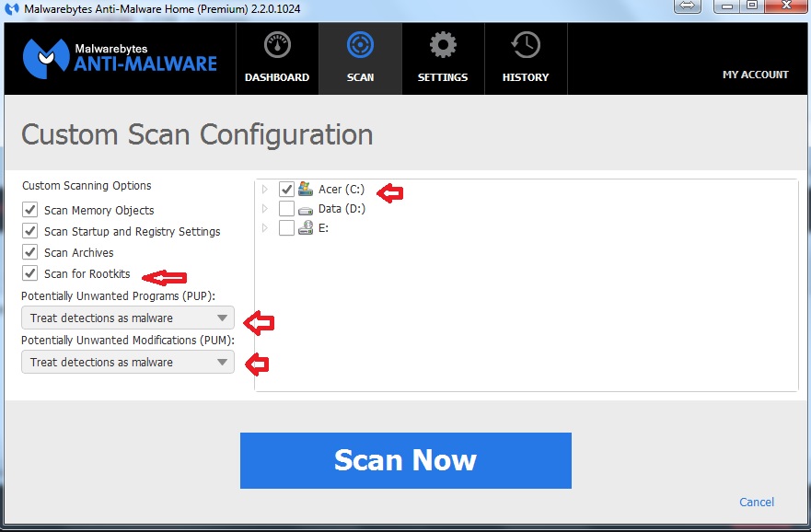The height and width of the screenshot is (532, 811).
Task: Click the Cancel link
Action: 757,502
